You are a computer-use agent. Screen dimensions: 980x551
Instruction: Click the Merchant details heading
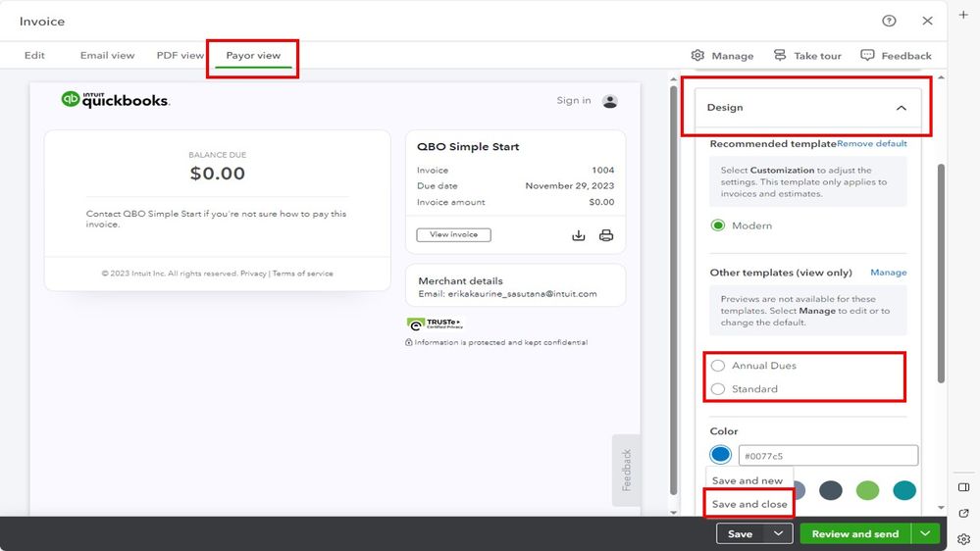[461, 281]
